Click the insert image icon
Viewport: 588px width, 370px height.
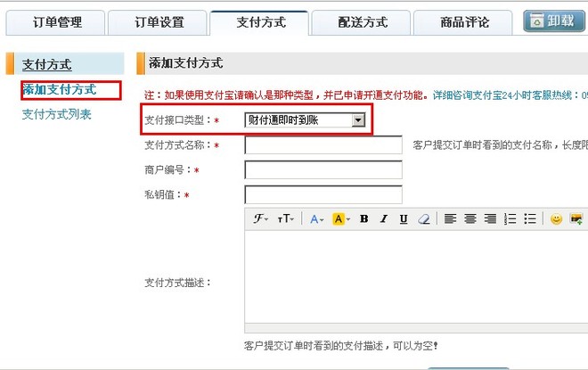pyautogui.click(x=576, y=218)
